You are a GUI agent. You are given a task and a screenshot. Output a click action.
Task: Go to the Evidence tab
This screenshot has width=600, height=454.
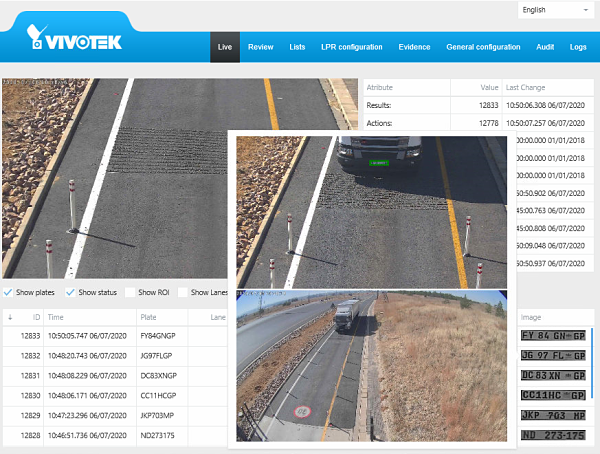(414, 47)
